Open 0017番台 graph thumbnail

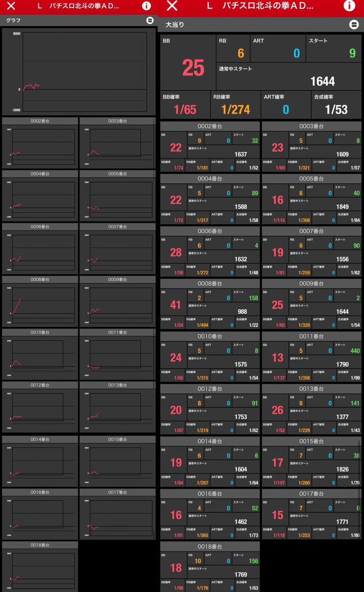(117, 517)
